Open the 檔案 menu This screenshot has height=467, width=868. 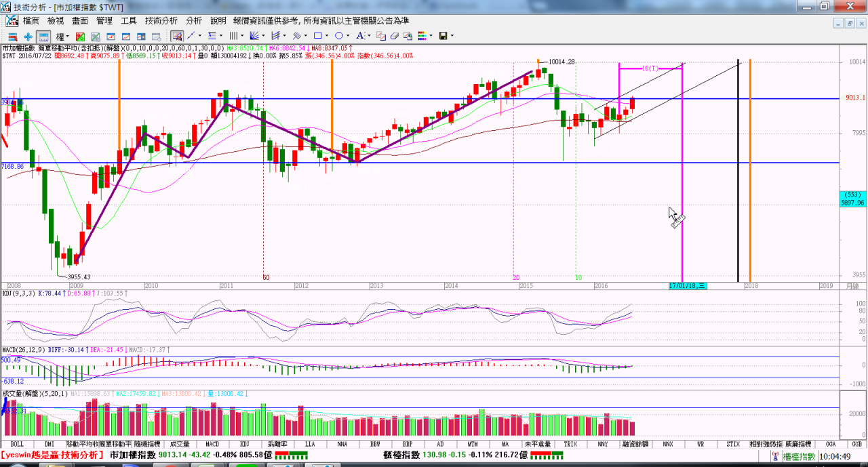point(31,21)
